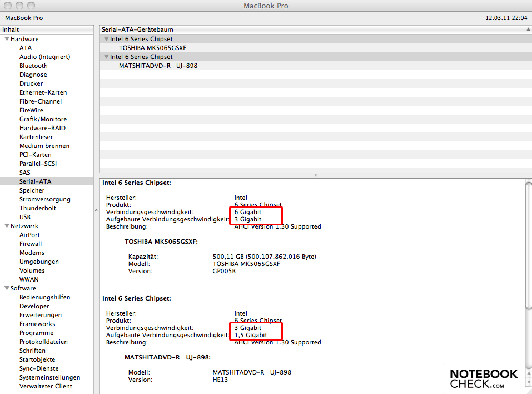Select Medium brennen entry
The height and width of the screenshot is (394, 532).
coord(44,146)
